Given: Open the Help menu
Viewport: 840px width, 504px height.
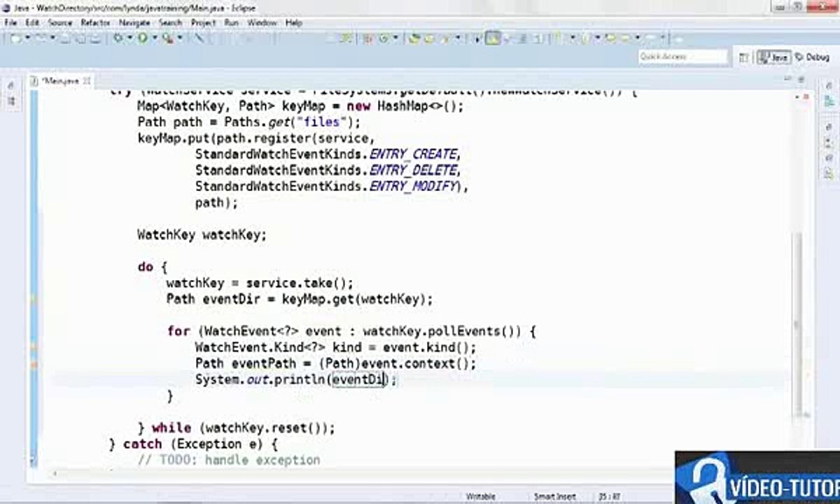Looking at the screenshot, I should (x=294, y=22).
